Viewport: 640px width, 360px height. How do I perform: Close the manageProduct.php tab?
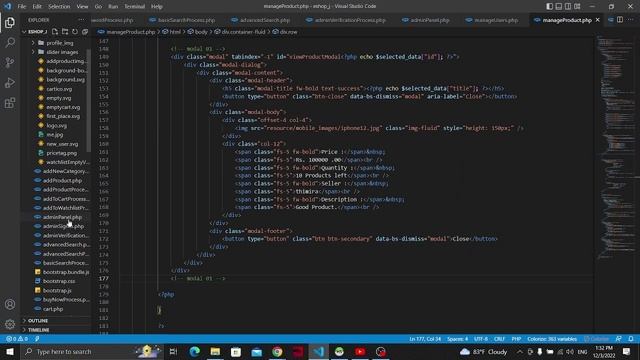[x=598, y=20]
